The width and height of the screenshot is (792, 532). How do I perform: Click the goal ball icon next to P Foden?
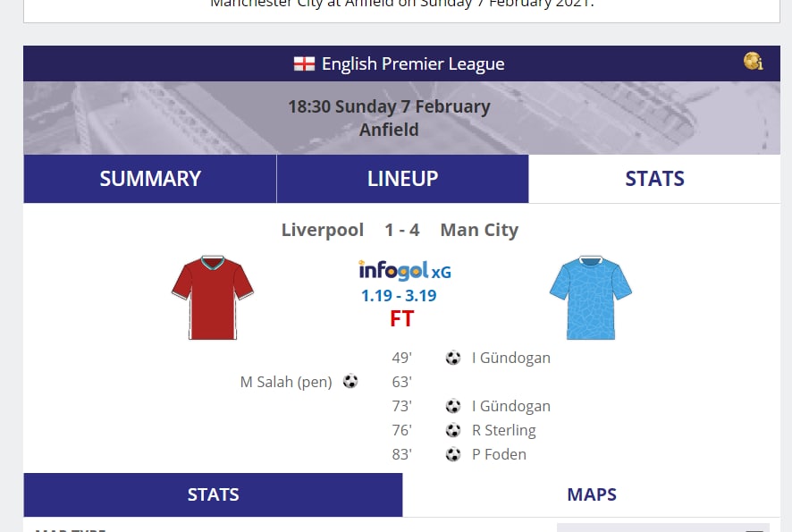pos(453,454)
